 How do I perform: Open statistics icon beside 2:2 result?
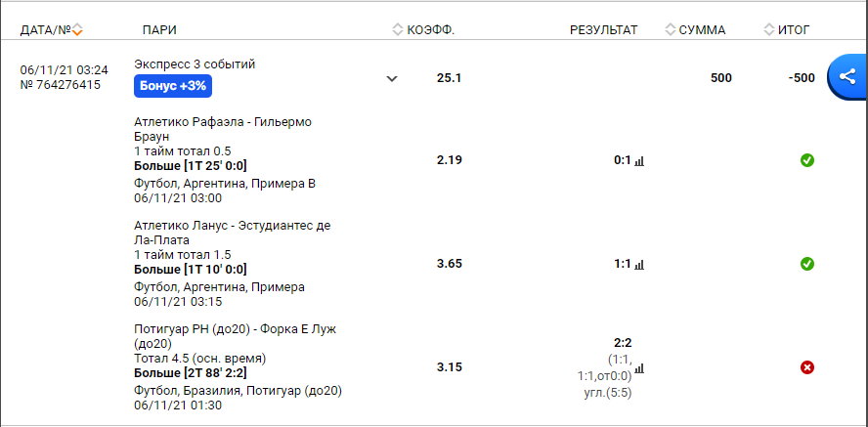(x=640, y=368)
